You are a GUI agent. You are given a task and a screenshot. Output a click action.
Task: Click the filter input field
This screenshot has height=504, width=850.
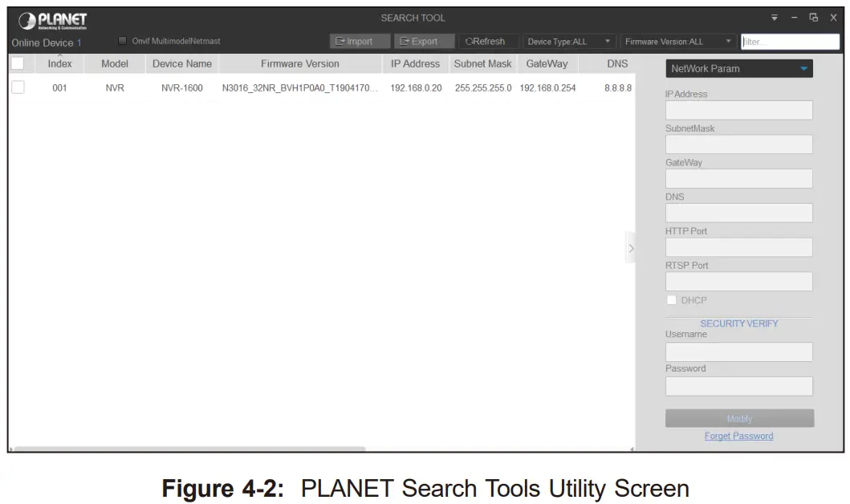(x=789, y=41)
